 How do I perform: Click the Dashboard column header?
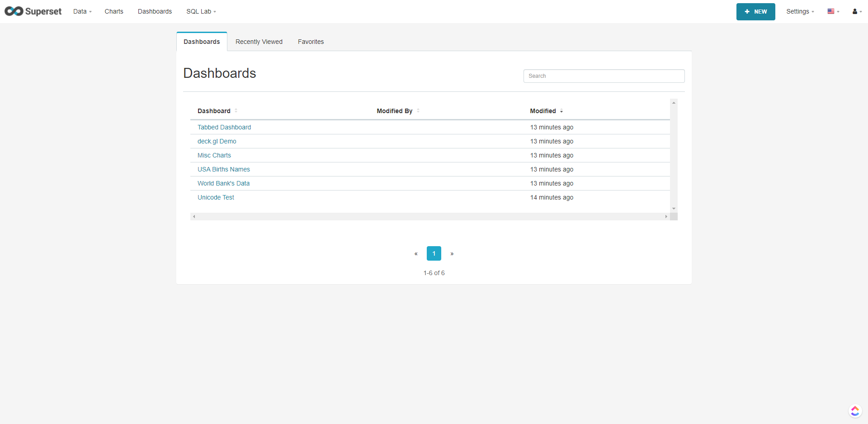pyautogui.click(x=214, y=111)
